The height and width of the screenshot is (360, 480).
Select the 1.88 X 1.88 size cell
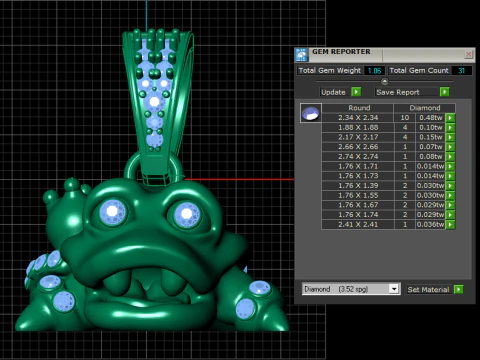point(358,127)
